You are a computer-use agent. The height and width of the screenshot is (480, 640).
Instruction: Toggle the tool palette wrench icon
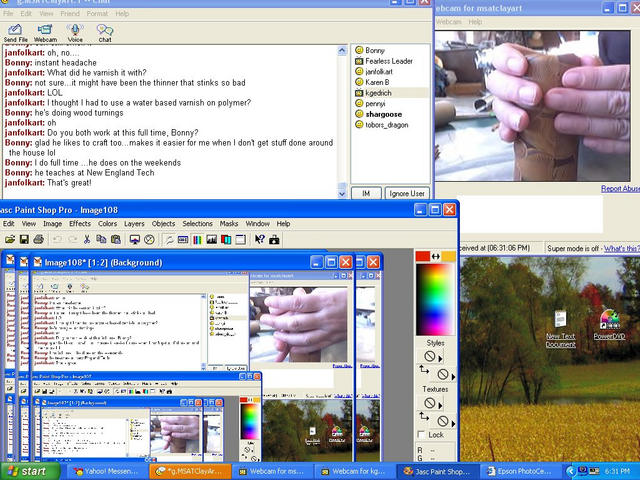(168, 239)
